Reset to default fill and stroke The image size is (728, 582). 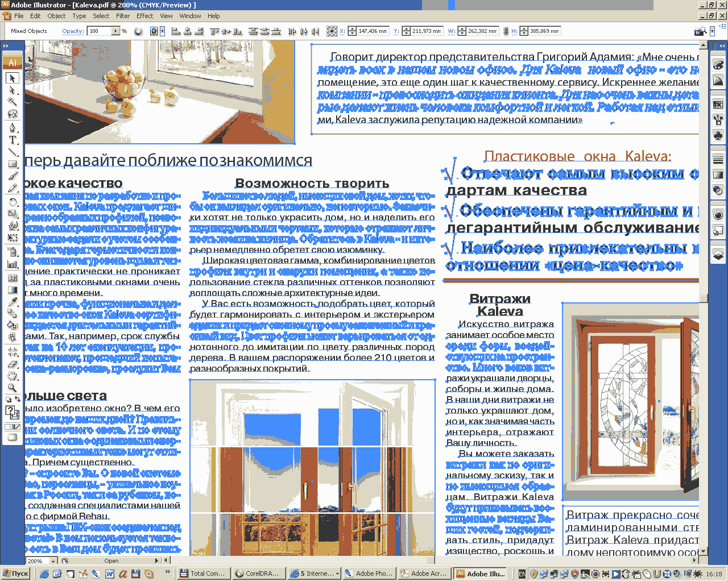[7, 399]
